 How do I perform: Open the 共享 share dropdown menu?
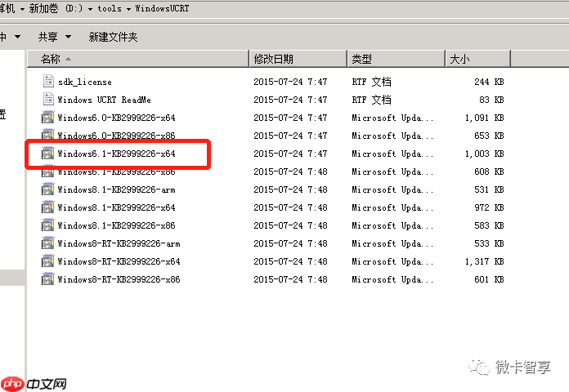pyautogui.click(x=55, y=37)
